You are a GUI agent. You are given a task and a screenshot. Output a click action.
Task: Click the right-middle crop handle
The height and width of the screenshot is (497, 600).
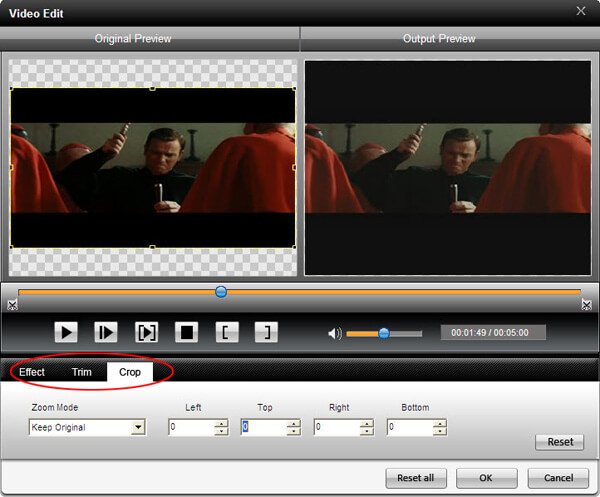click(x=294, y=167)
